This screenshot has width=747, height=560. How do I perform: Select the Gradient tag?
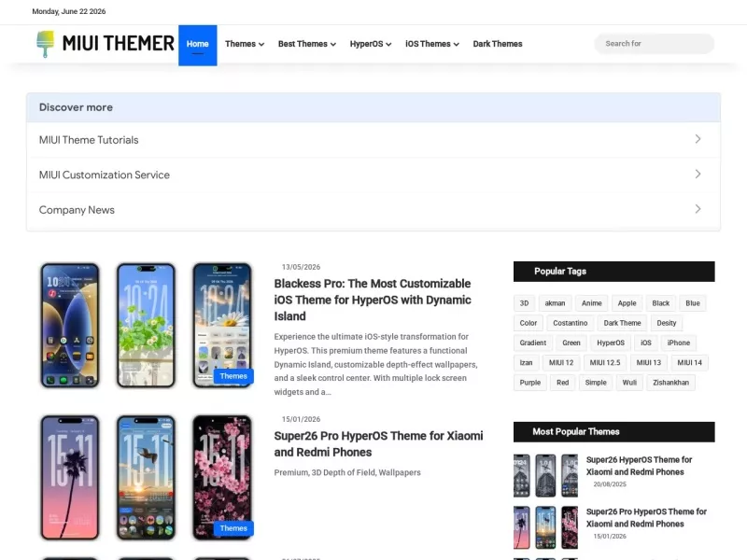pyautogui.click(x=533, y=343)
